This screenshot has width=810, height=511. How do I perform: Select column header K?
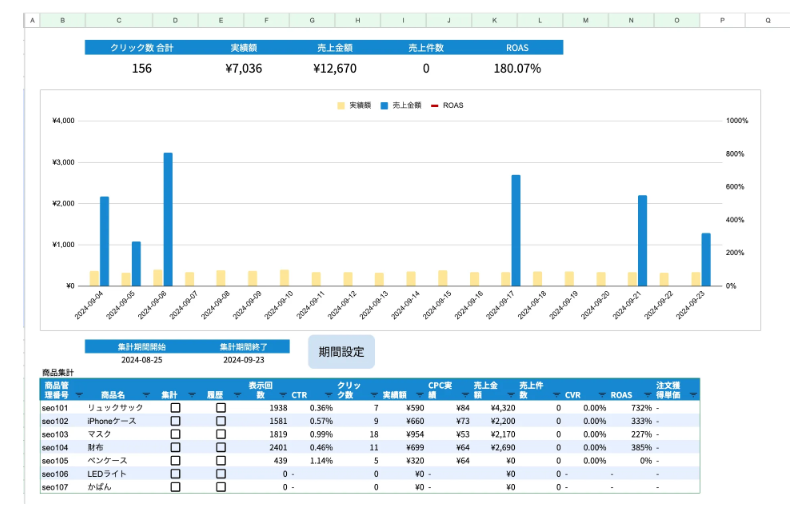pyautogui.click(x=494, y=20)
